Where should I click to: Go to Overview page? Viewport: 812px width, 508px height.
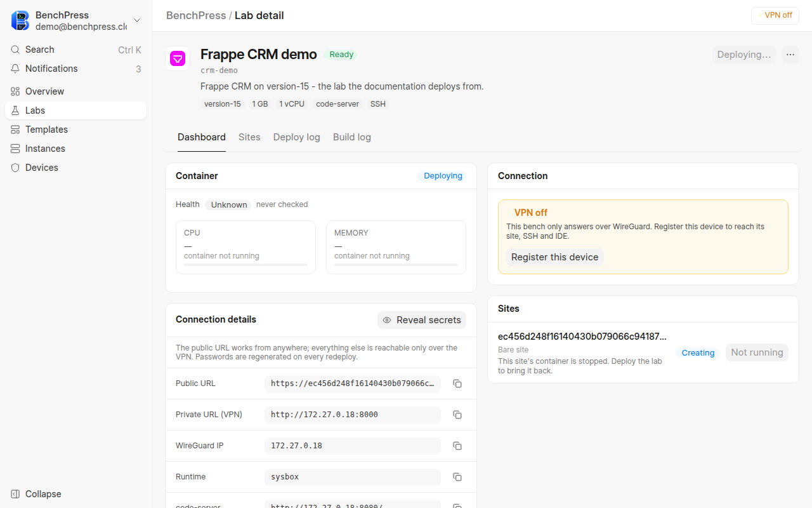(75, 91)
